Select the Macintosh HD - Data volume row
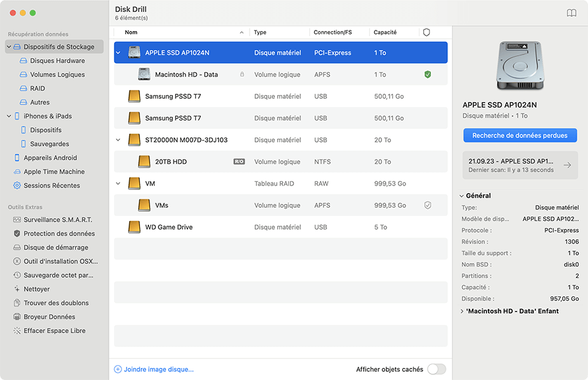588x380 pixels. 281,75
